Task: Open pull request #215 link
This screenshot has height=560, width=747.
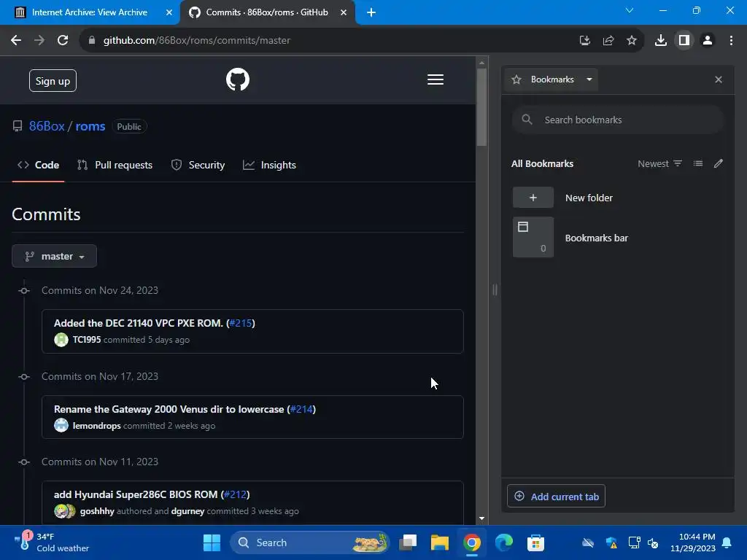Action: click(x=241, y=323)
